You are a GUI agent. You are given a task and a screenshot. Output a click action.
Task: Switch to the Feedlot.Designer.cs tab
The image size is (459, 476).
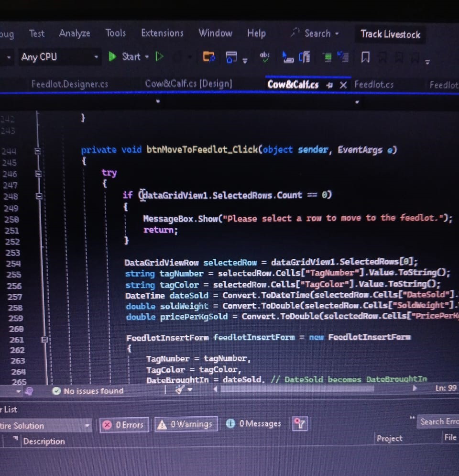70,84
